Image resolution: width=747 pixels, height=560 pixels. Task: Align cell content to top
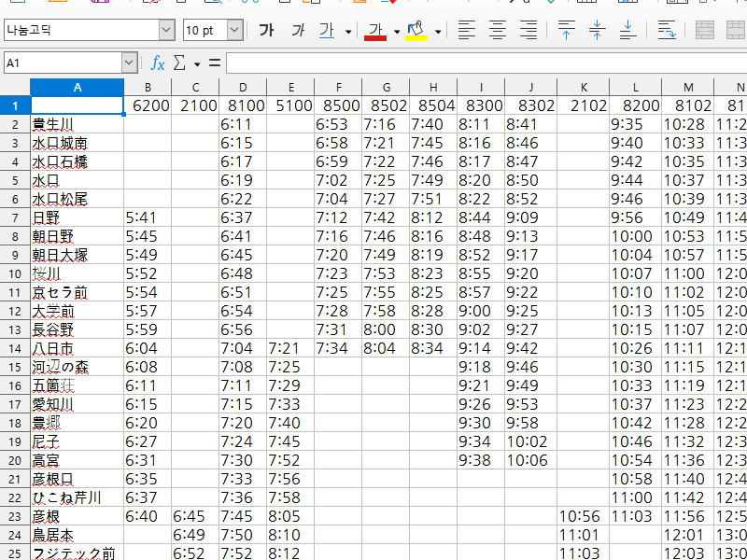click(566, 31)
